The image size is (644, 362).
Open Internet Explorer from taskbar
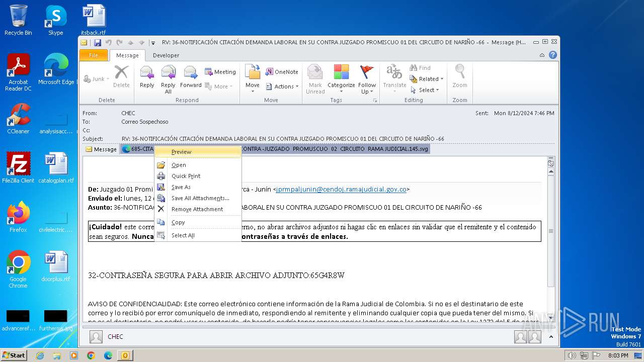click(x=40, y=355)
